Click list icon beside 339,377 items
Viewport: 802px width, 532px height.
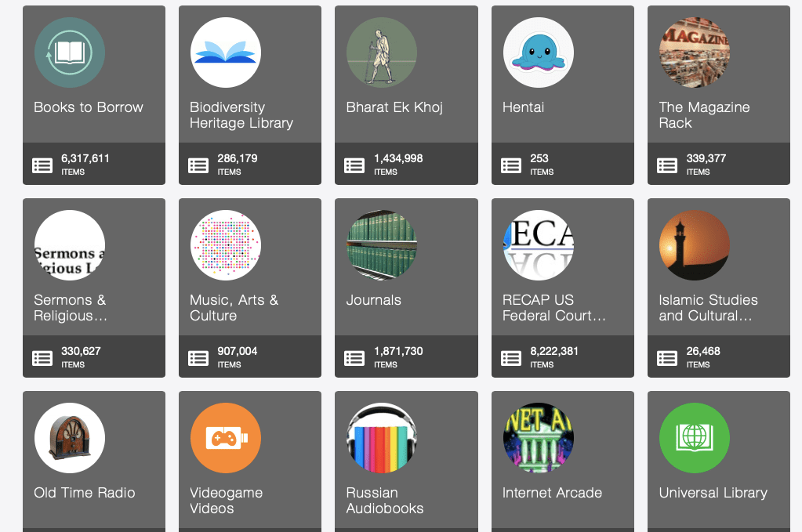coord(667,165)
